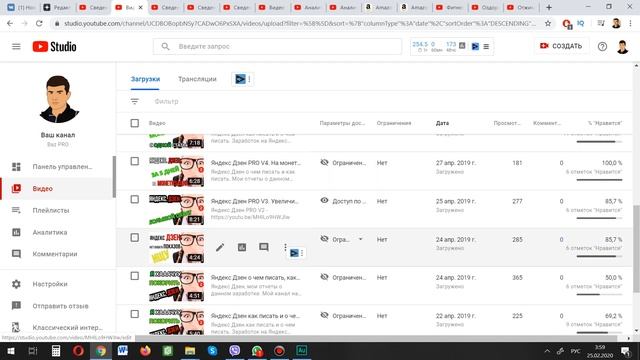
Task: Bookmark this page with the star icon
Action: click(548, 24)
